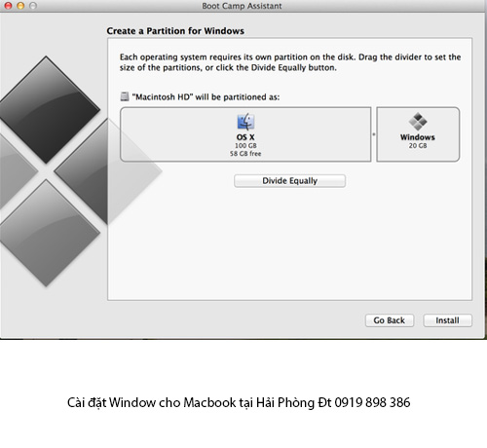
Task: Click the 'Windows' partition label
Action: point(418,137)
